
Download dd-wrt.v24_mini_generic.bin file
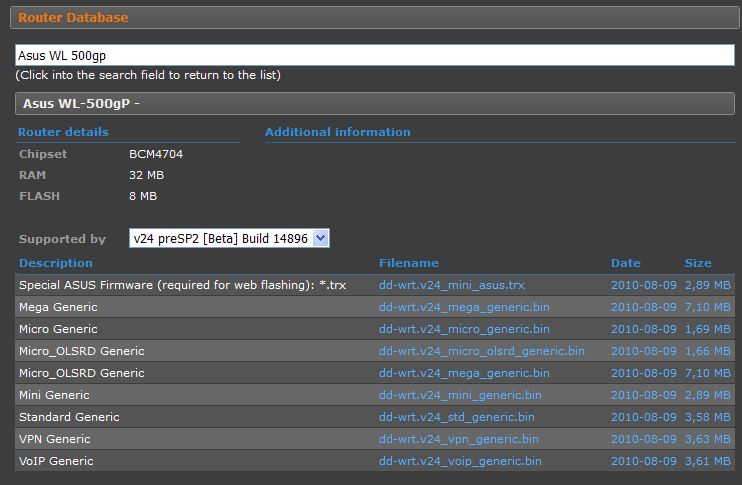pos(460,395)
